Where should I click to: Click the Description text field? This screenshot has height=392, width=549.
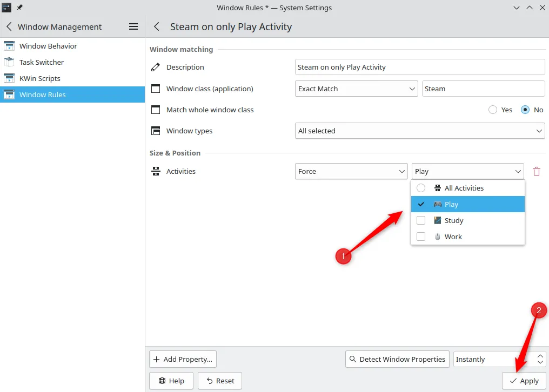(x=420, y=67)
